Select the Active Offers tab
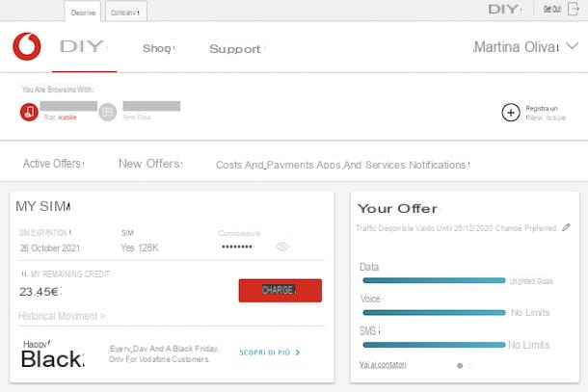 click(x=53, y=164)
